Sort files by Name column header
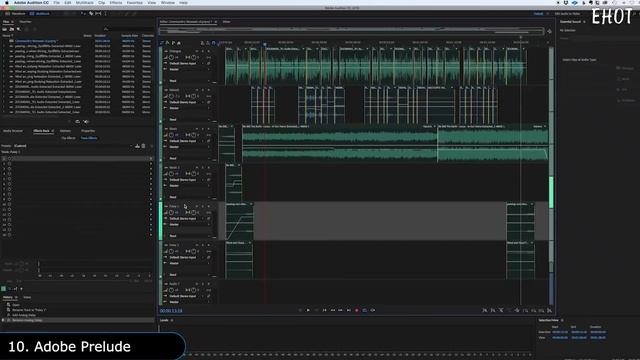640x360 pixels. (x=7, y=36)
